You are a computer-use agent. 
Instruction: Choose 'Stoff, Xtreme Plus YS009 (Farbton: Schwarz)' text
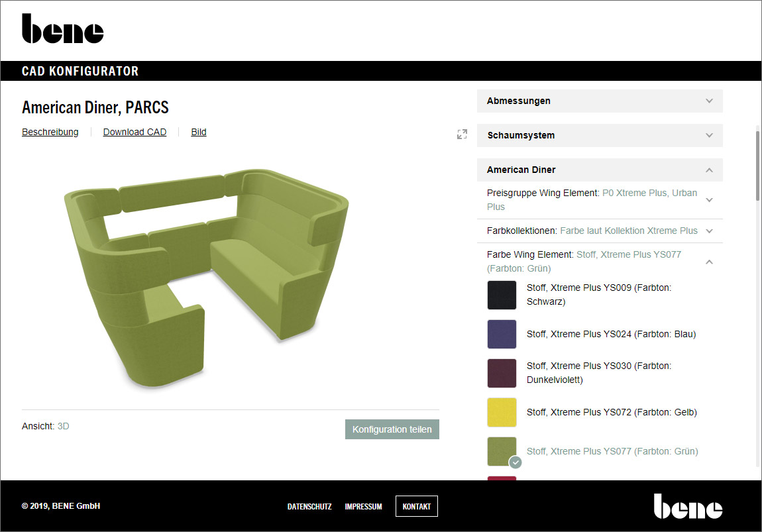599,294
